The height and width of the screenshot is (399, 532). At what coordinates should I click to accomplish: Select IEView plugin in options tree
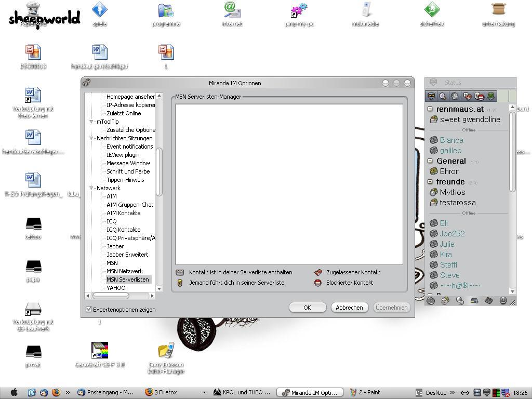click(x=123, y=155)
